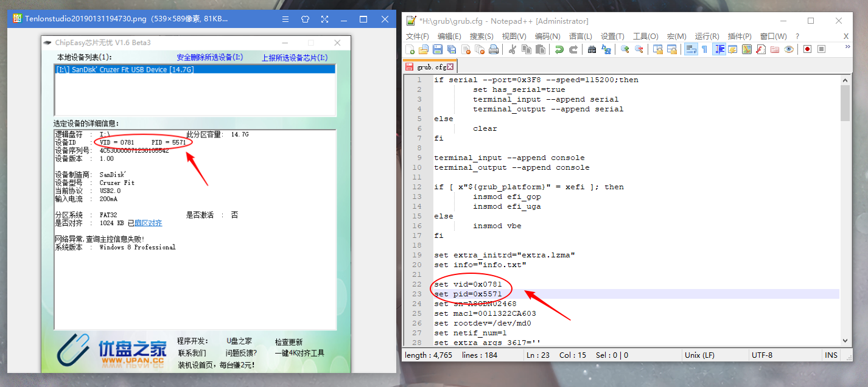Click Unix (LF) in status bar
The width and height of the screenshot is (868, 387).
pos(700,355)
